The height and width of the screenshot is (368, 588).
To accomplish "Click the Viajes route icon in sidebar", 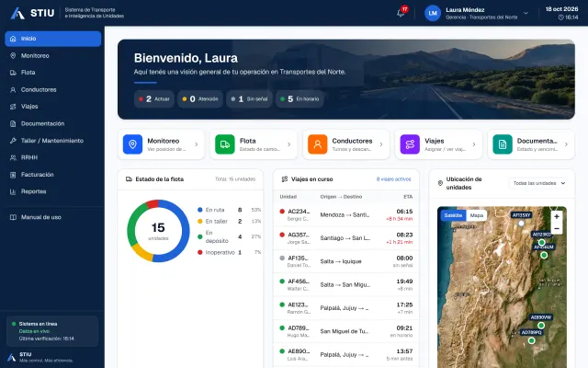I will (13, 107).
